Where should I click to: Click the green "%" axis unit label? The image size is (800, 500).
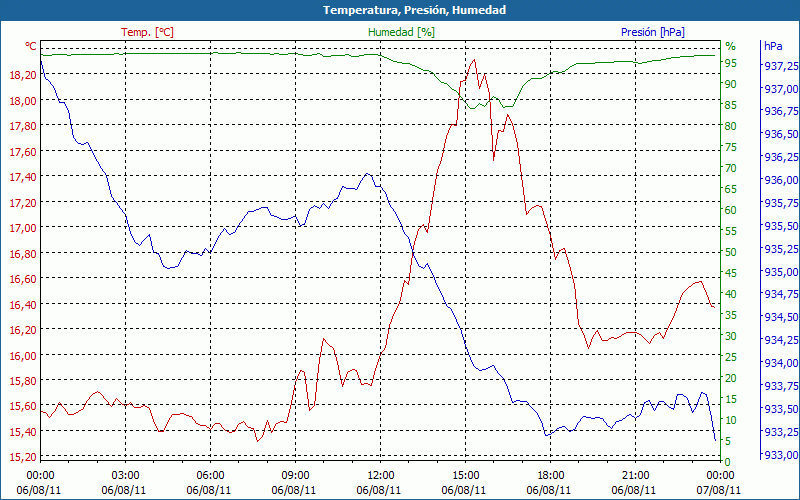(731, 46)
